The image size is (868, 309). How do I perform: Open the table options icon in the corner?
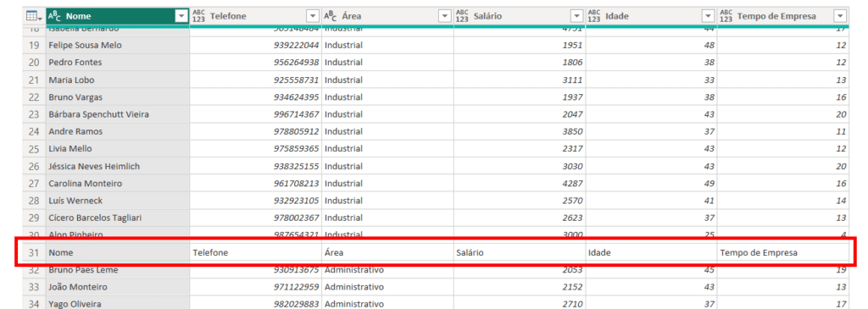tap(34, 17)
